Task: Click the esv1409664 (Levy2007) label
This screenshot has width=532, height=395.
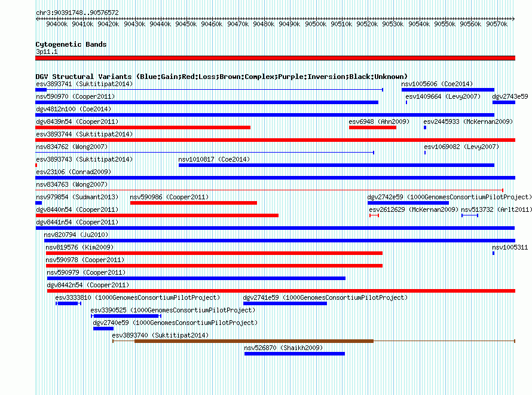Action: (443, 96)
